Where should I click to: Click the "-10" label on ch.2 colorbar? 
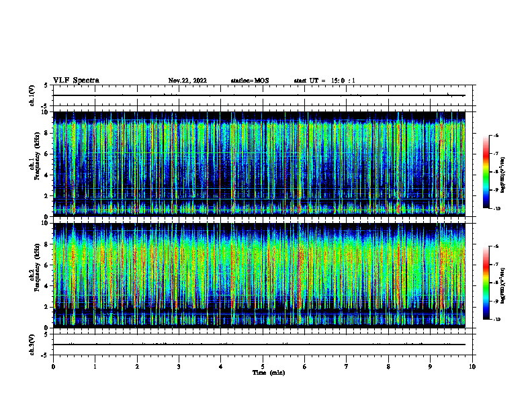497,319
